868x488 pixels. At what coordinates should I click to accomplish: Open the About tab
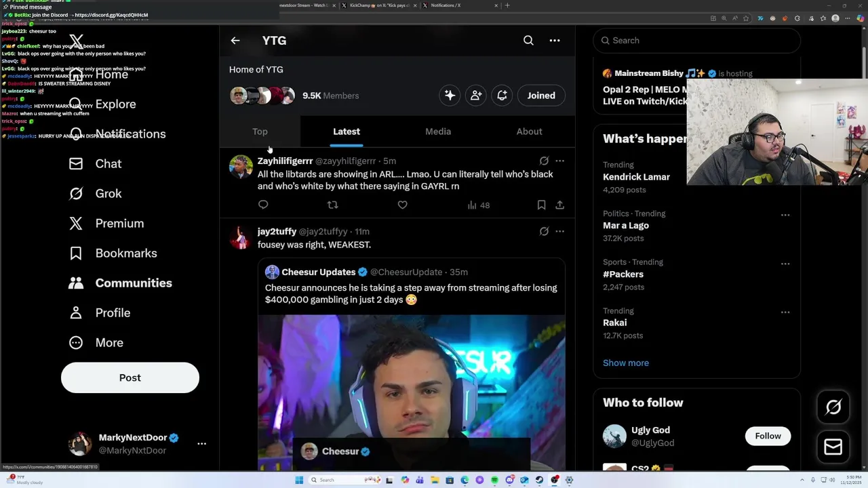[x=529, y=131]
